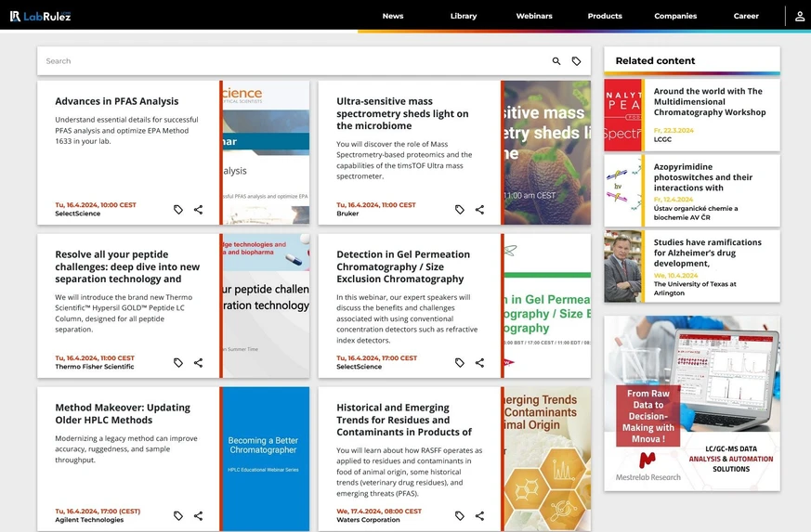This screenshot has width=811, height=532.
Task: Open the Companies menu
Action: [675, 16]
